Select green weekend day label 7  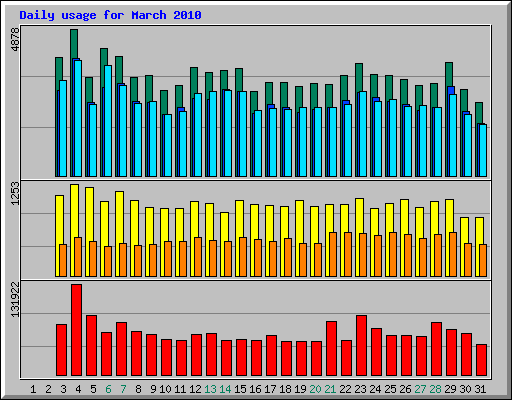(123, 389)
